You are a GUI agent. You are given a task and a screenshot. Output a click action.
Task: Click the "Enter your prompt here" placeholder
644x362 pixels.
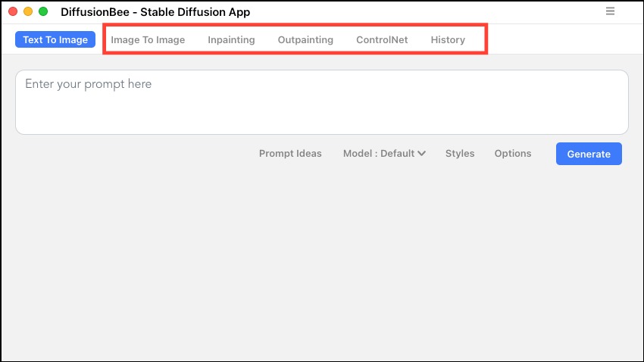(89, 84)
